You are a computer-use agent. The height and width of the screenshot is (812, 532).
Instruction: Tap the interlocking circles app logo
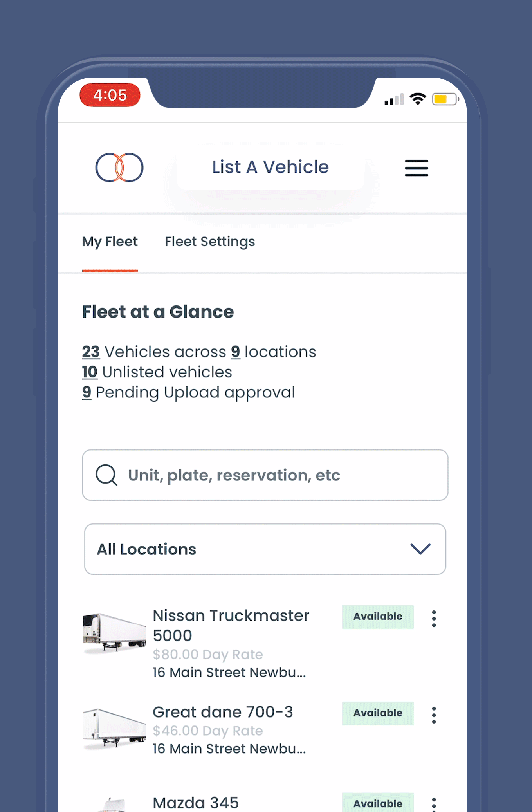click(119, 167)
